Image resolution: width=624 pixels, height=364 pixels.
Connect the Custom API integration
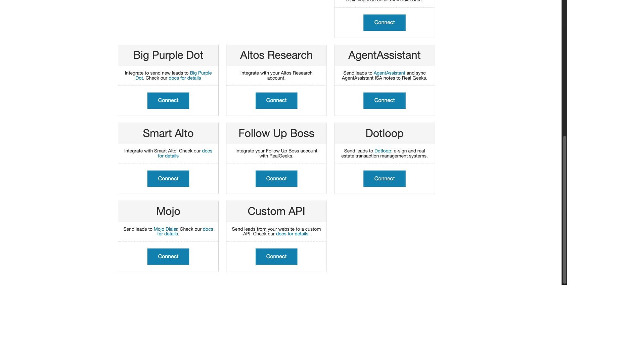click(276, 257)
